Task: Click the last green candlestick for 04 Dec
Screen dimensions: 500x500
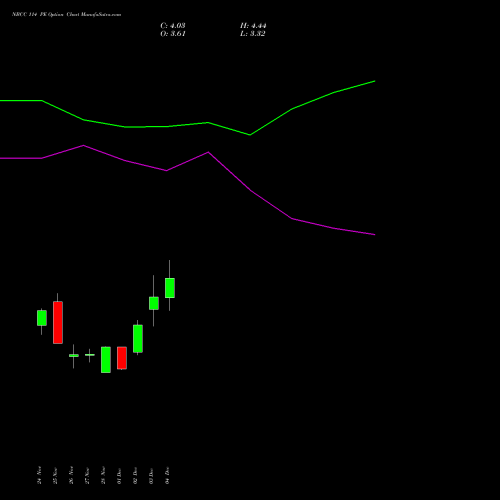Action: (x=170, y=288)
